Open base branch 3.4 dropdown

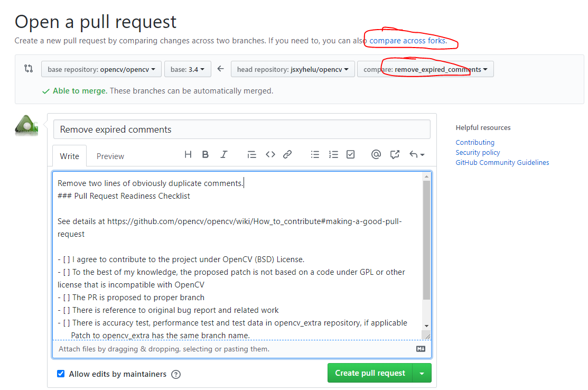click(x=188, y=69)
